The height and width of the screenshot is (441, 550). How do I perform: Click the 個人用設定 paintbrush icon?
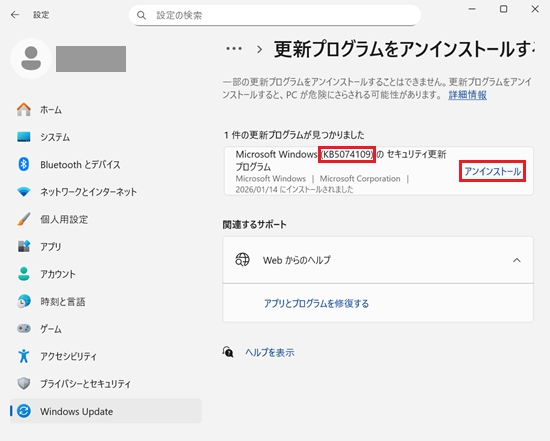[x=24, y=219]
